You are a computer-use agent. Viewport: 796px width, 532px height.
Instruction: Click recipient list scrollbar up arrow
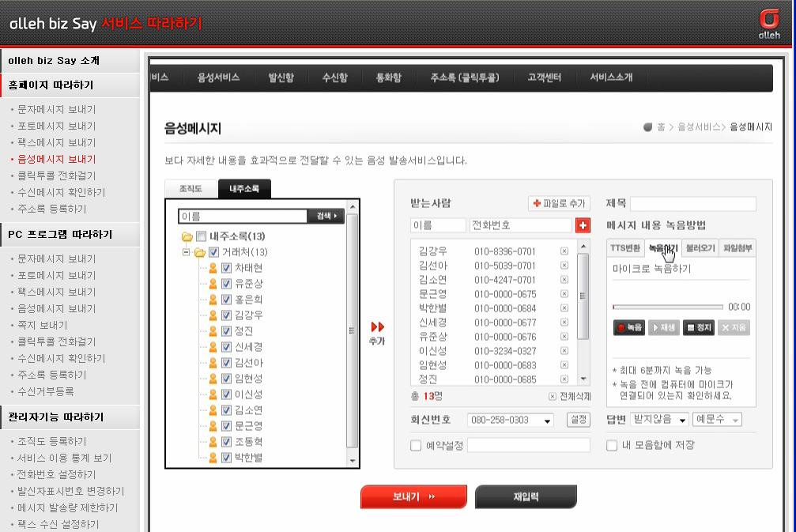pyautogui.click(x=583, y=247)
